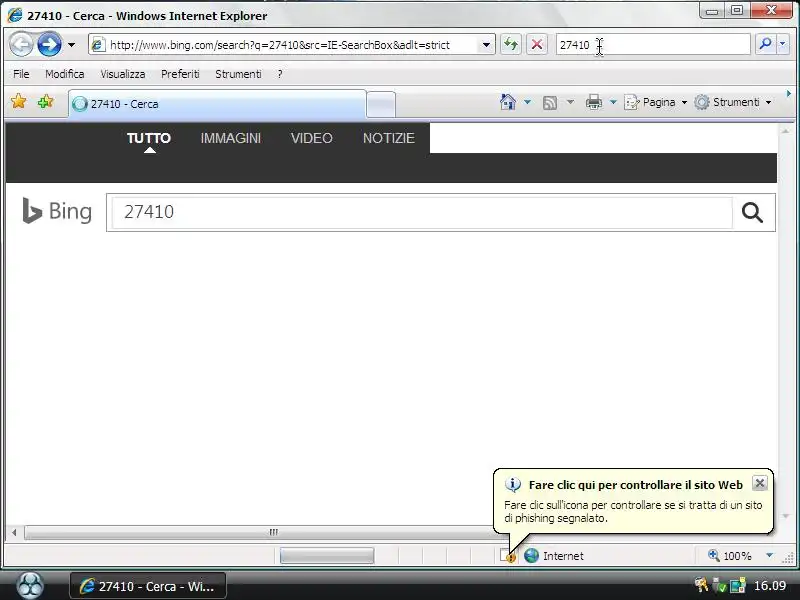
Task: Refresh the page with green arrows icon
Action: pos(511,45)
